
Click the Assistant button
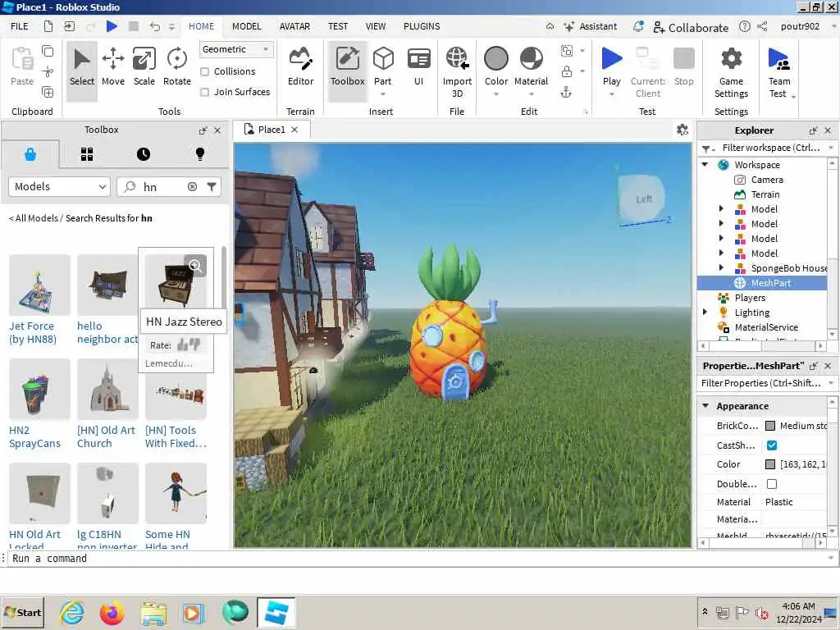tap(591, 26)
